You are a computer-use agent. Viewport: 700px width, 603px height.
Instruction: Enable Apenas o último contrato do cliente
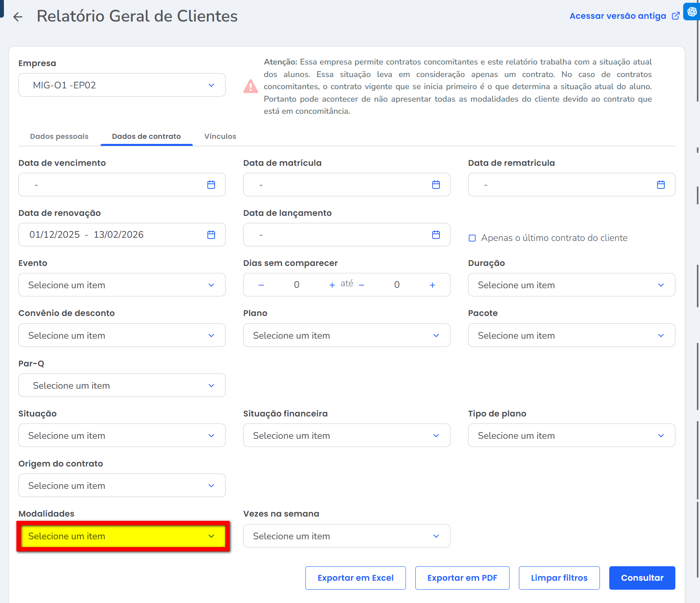pyautogui.click(x=472, y=238)
